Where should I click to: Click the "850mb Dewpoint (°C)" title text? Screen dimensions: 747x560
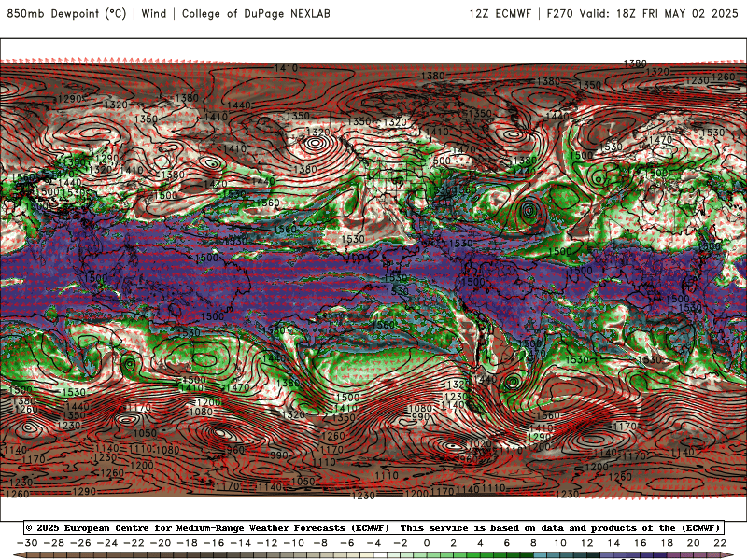coord(66,13)
